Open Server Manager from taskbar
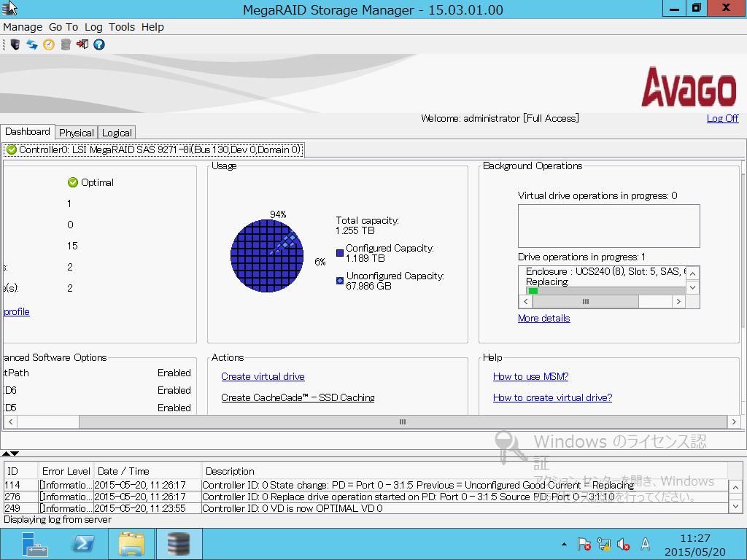This screenshot has height=560, width=747. click(35, 544)
